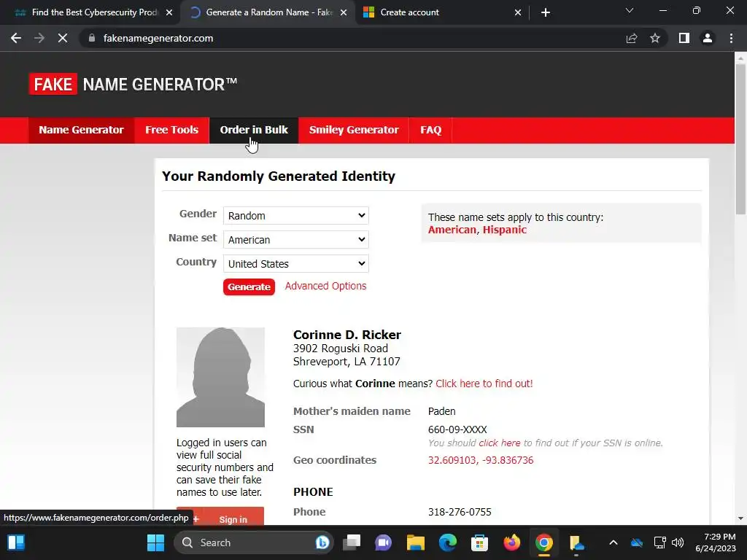747x560 pixels.
Task: Open the Chrome profile icon
Action: tap(708, 38)
